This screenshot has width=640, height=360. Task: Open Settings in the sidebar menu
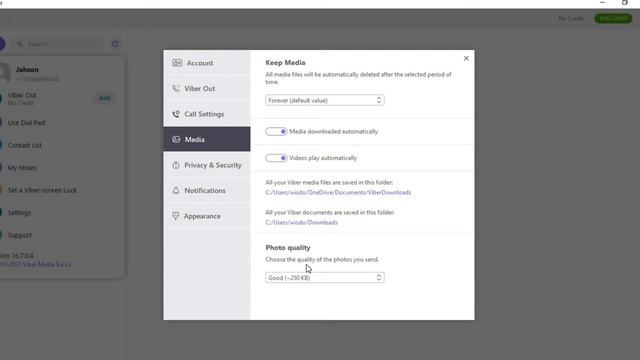19,213
